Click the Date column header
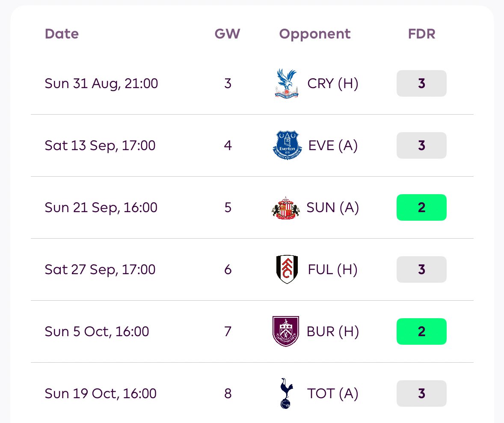The height and width of the screenshot is (423, 504). [x=62, y=34]
